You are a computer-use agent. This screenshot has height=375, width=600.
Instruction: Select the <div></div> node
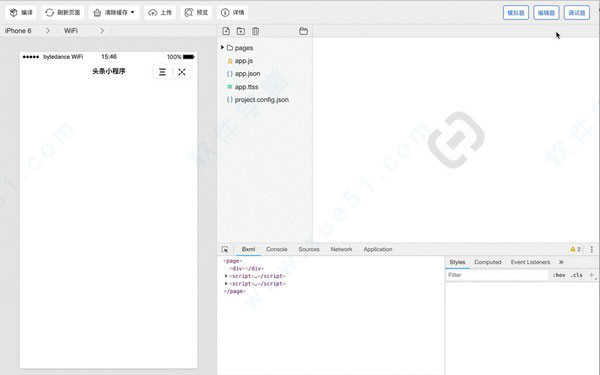[x=246, y=269]
